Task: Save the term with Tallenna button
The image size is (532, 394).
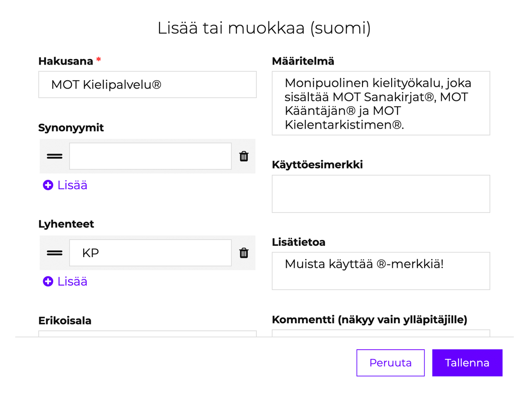Action: [x=467, y=363]
